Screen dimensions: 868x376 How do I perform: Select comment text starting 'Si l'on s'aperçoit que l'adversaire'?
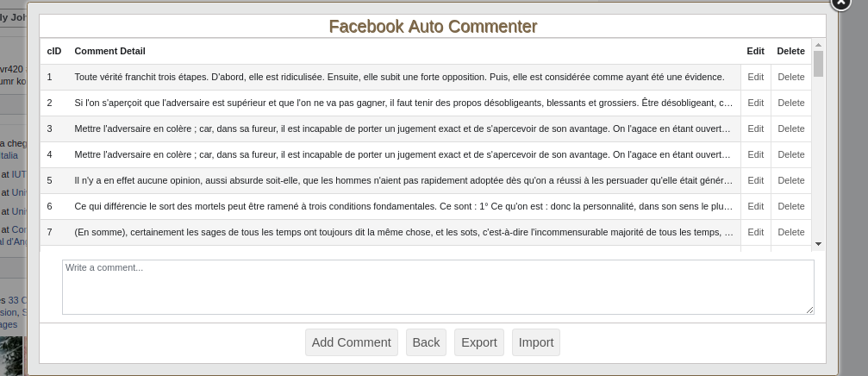(x=403, y=103)
